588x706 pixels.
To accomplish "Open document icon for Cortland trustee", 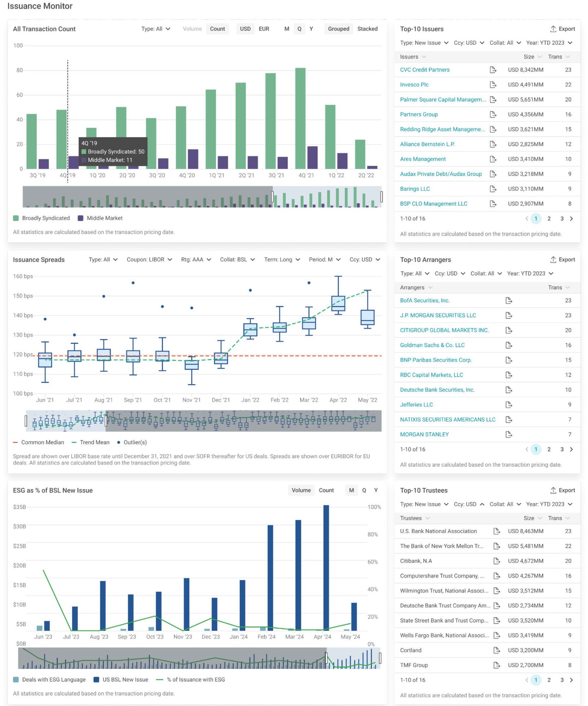I will click(x=496, y=650).
